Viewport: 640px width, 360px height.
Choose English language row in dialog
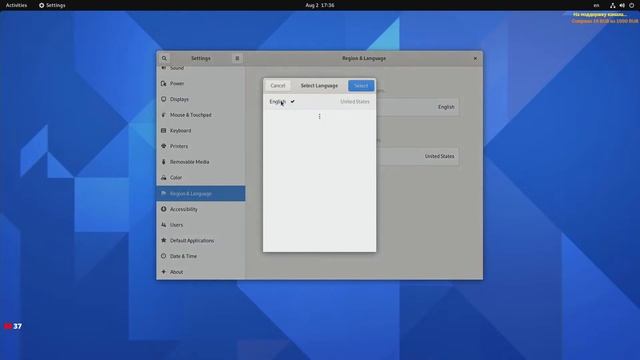(320, 102)
